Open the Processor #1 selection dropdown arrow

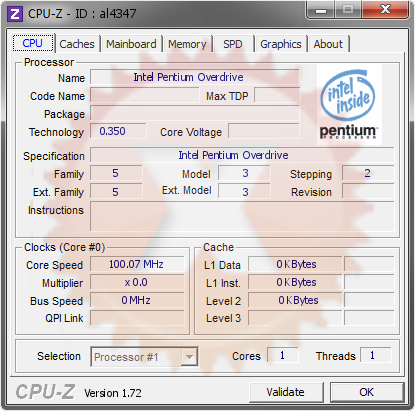[189, 357]
